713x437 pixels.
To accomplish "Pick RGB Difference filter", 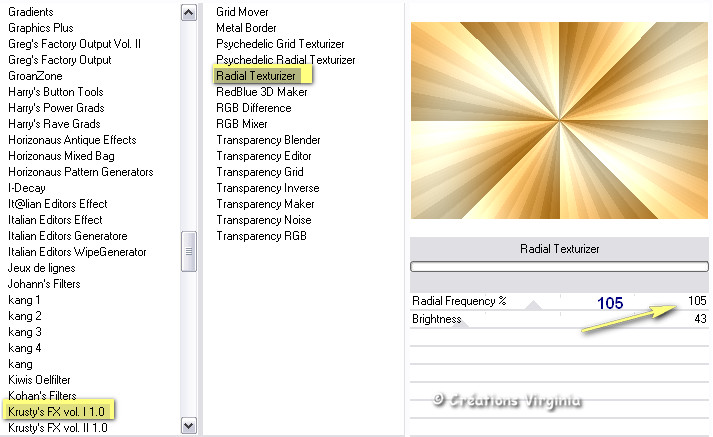I will [254, 108].
